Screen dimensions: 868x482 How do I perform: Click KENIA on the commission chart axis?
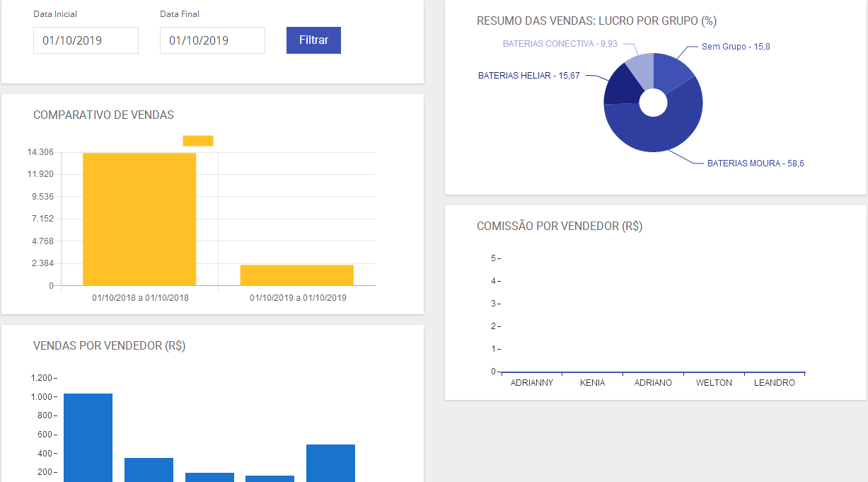pos(592,383)
